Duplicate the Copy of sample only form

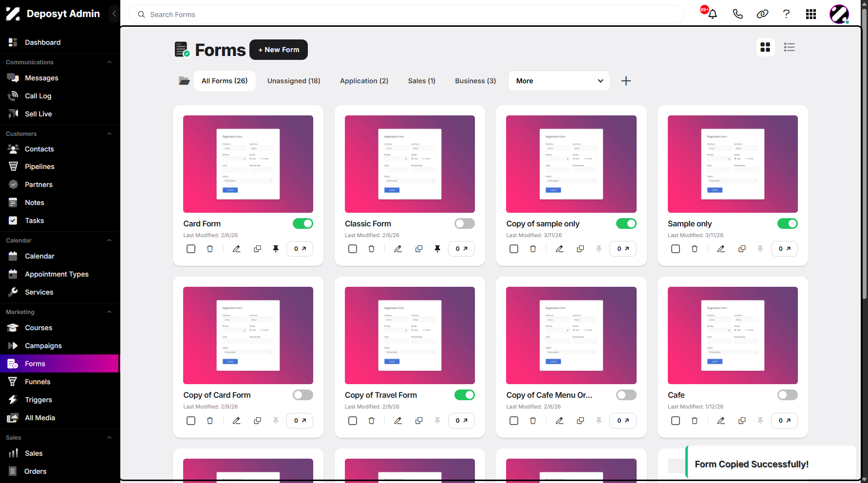click(580, 249)
